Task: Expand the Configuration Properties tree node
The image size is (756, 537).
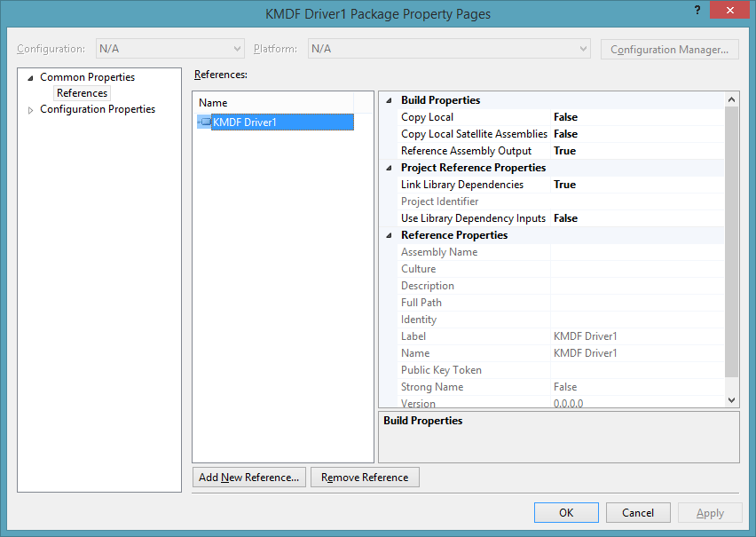Action: (x=29, y=108)
